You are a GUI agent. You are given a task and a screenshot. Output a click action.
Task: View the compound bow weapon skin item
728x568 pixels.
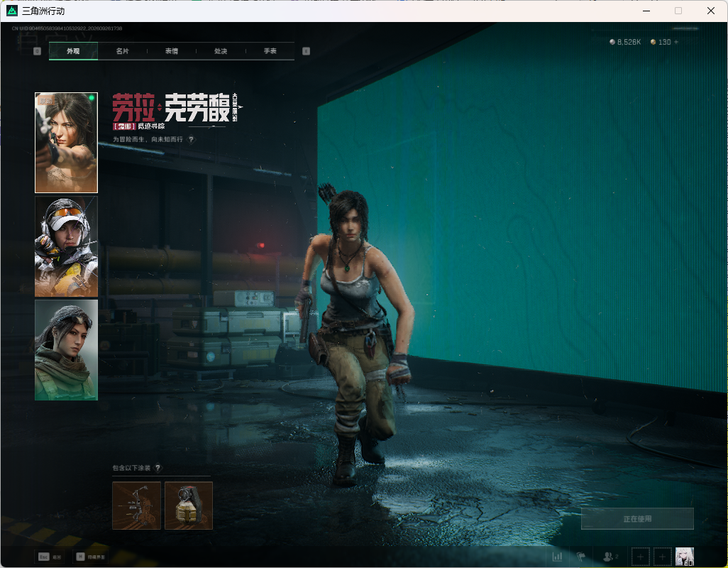[136, 506]
